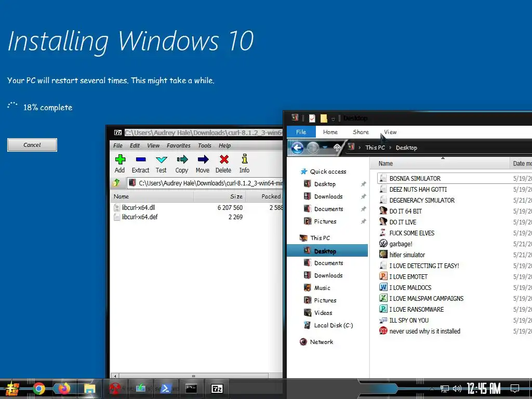Open the Start menu on taskbar
The width and height of the screenshot is (532, 399).
12,389
